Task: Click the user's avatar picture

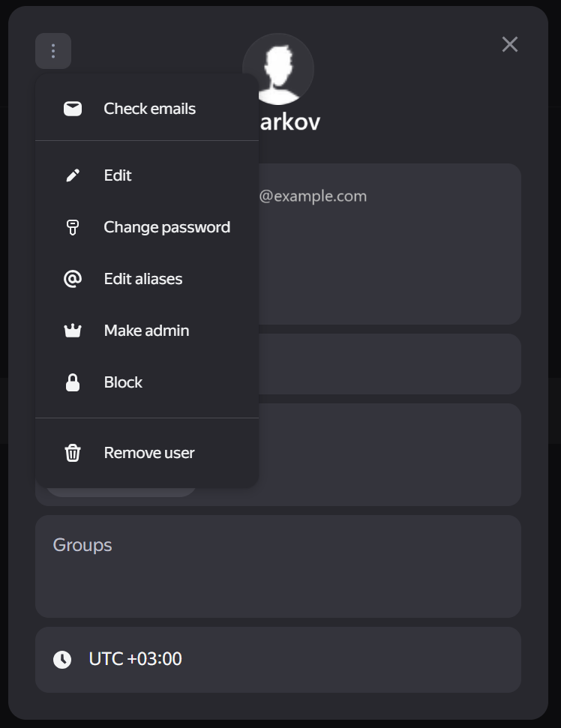Action: coord(278,69)
